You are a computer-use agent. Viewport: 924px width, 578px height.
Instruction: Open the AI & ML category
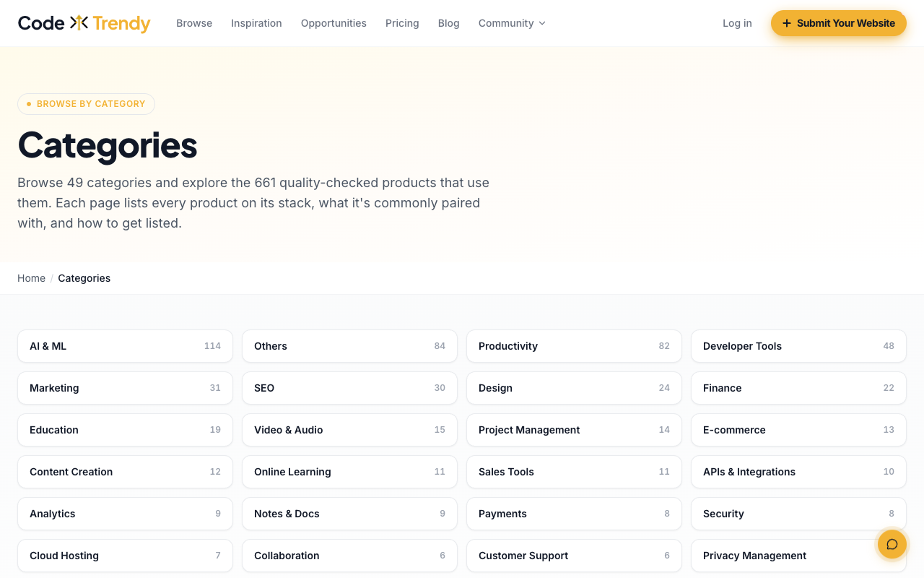[x=125, y=346]
